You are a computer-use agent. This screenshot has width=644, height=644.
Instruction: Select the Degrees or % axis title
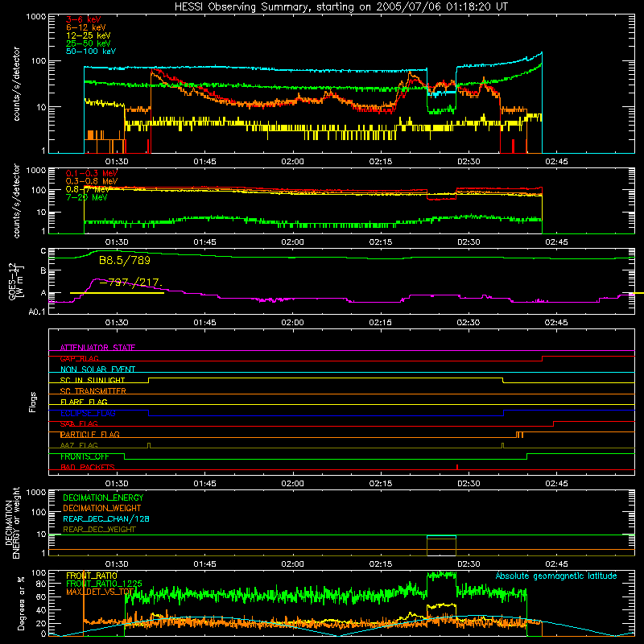click(21, 604)
